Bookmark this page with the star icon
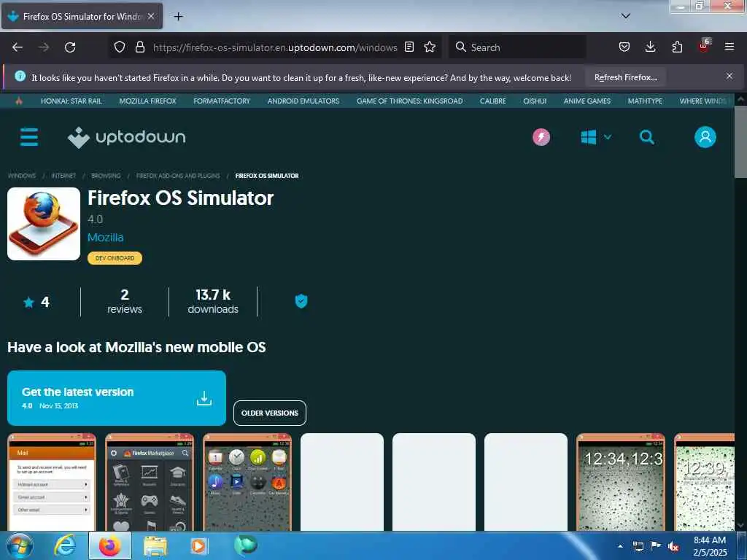The width and height of the screenshot is (747, 560). [x=430, y=47]
